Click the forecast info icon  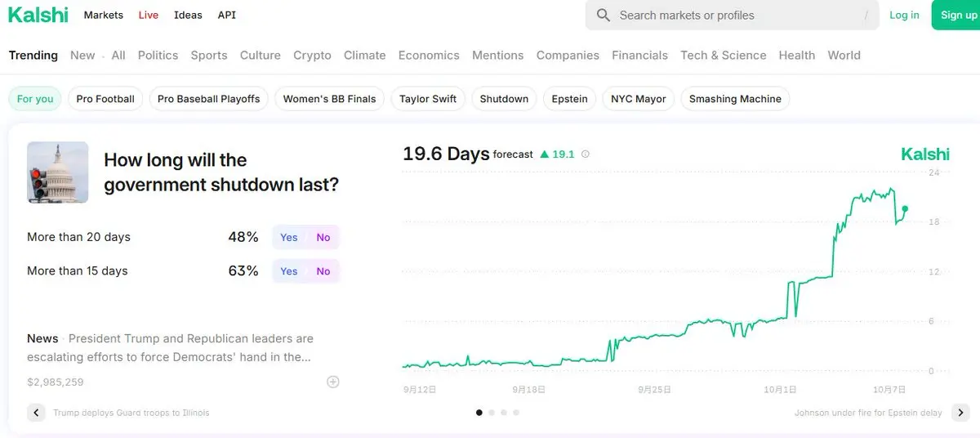[586, 154]
